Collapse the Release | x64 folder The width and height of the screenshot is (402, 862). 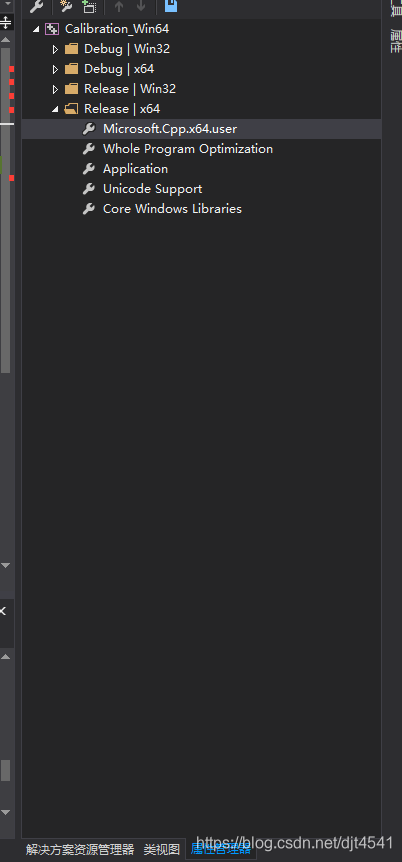click(55, 109)
